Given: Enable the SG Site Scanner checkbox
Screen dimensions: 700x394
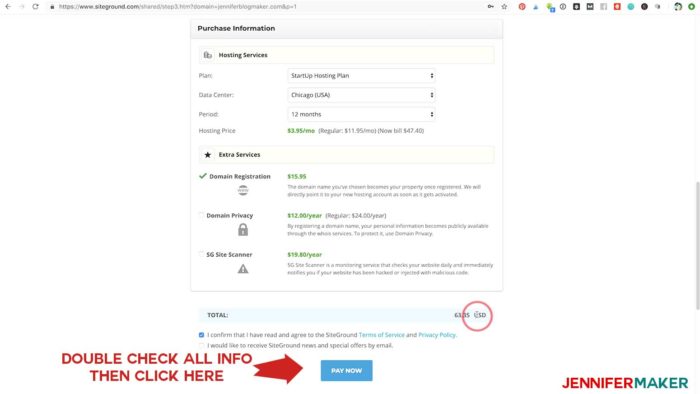Looking at the screenshot, I should tap(201, 254).
